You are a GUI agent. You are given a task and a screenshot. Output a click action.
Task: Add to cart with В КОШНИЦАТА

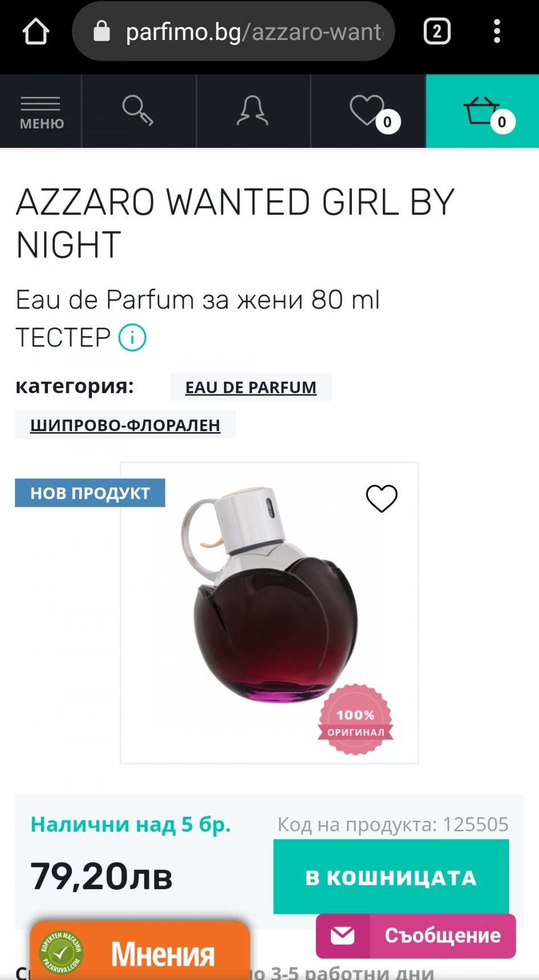tap(391, 877)
